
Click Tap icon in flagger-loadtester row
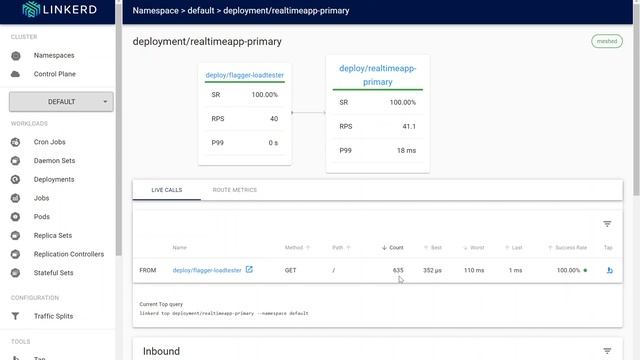(x=609, y=270)
